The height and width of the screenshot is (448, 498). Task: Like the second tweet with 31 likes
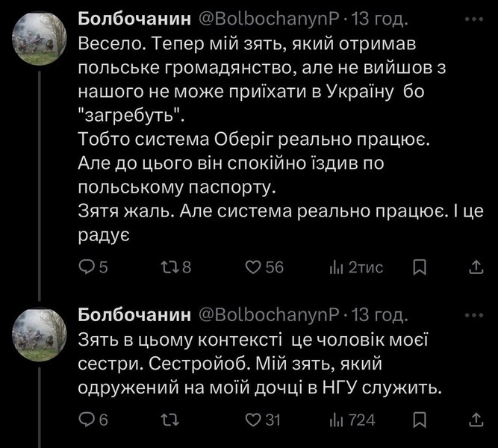[x=253, y=420]
